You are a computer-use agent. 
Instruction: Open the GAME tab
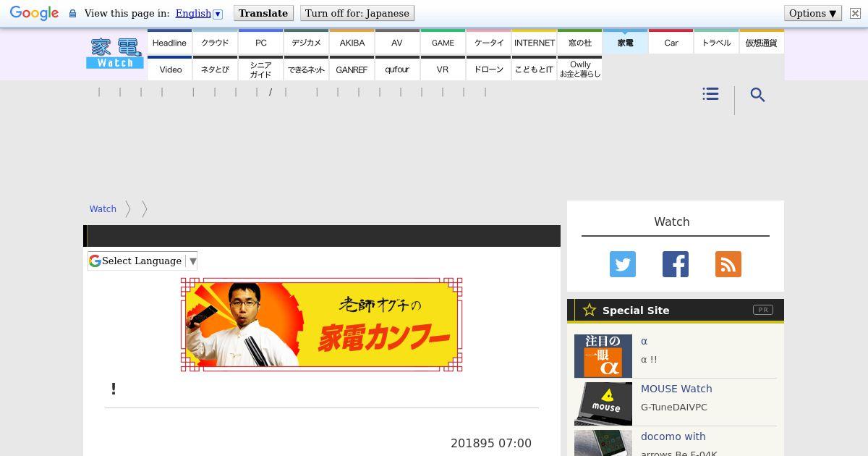point(443,43)
